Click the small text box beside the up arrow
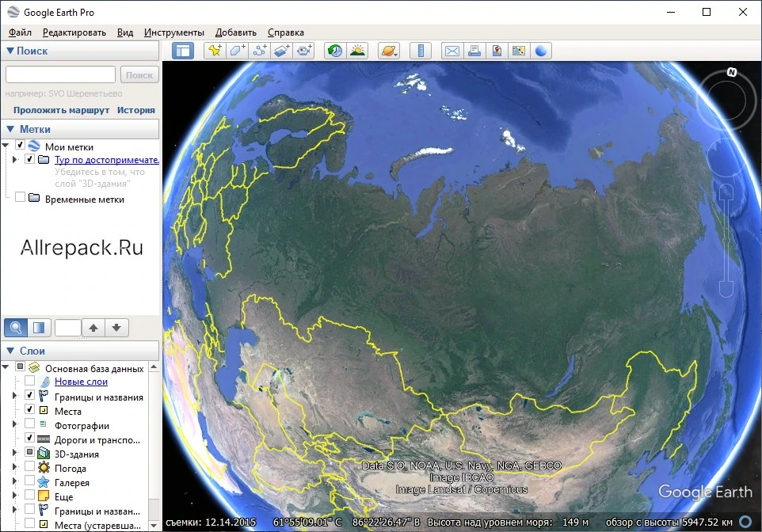This screenshot has width=762, height=532. point(68,328)
